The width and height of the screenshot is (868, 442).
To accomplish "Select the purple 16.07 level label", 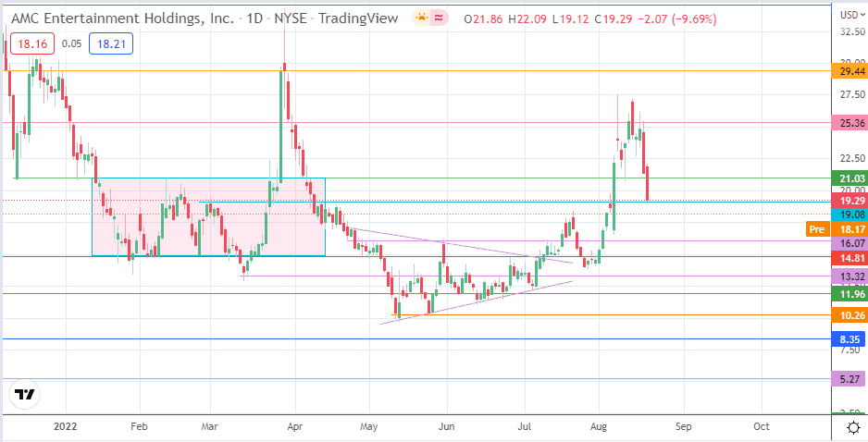I will pos(849,242).
